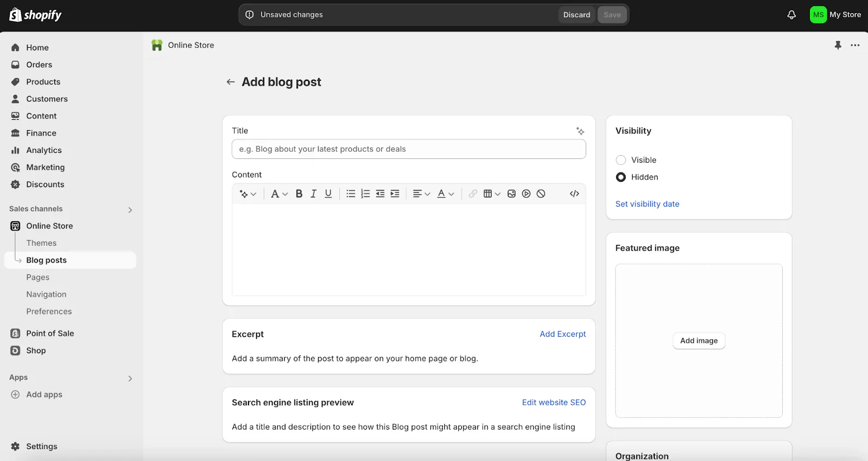The width and height of the screenshot is (868, 461).
Task: Expand the Apps section
Action: pos(130,379)
